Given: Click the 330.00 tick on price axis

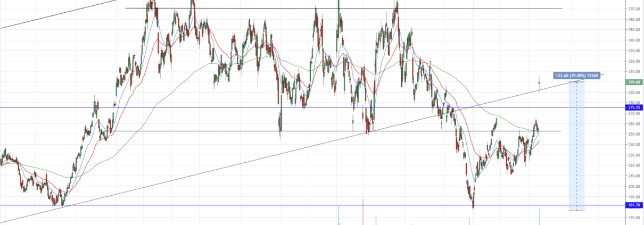Looking at the screenshot, I should [634, 51].
